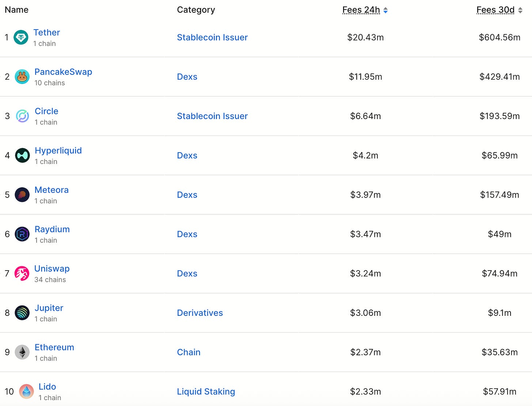The width and height of the screenshot is (532, 406).
Task: Open Stablecoin Issuer category in Circle row
Action: point(212,116)
